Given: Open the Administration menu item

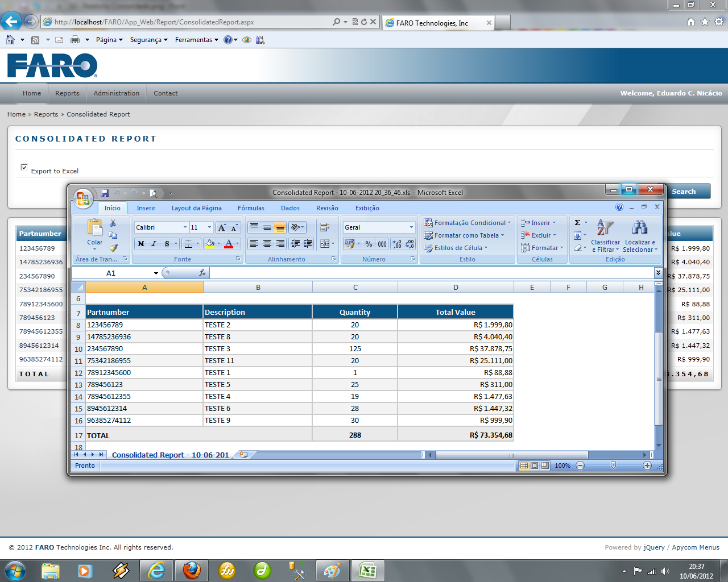Looking at the screenshot, I should tap(116, 93).
